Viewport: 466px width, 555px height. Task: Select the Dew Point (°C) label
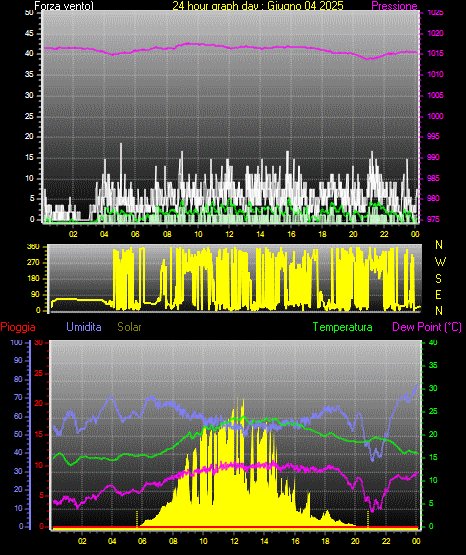(x=427, y=327)
